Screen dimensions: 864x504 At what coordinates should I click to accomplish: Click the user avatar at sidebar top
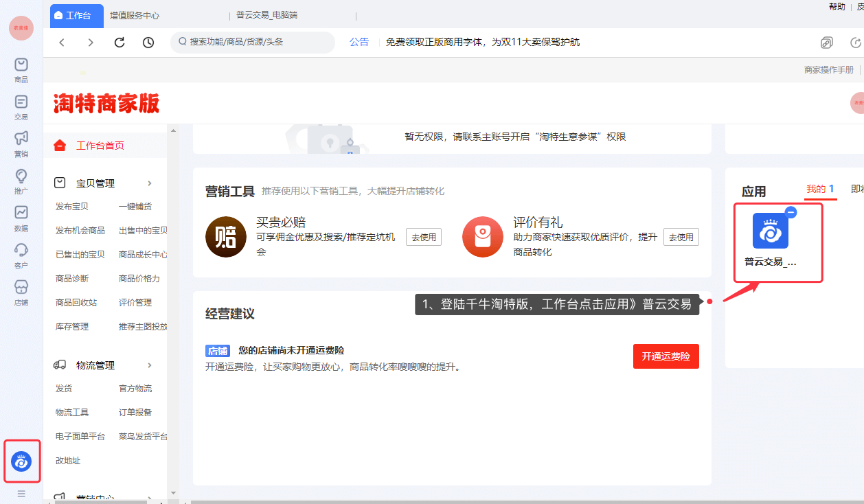point(21,27)
